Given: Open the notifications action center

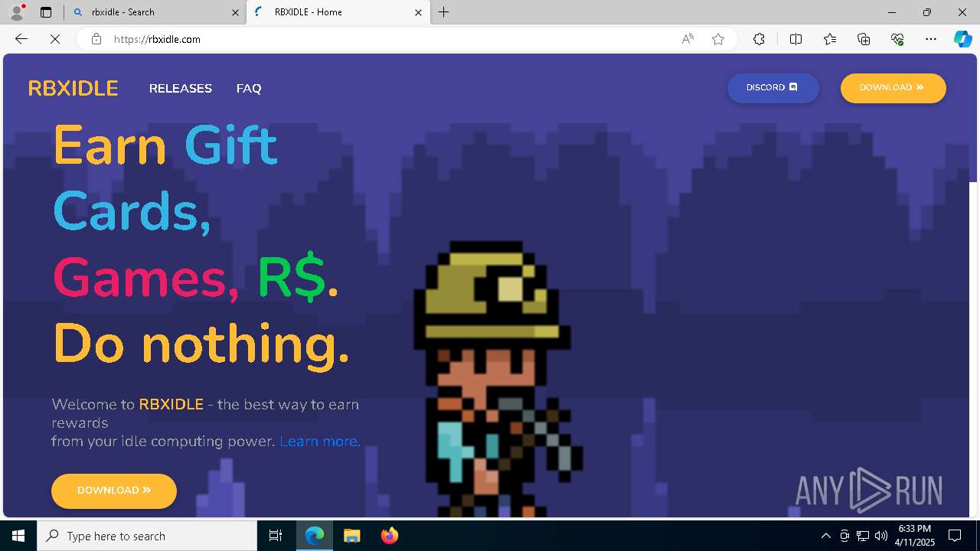Looking at the screenshot, I should (x=955, y=536).
